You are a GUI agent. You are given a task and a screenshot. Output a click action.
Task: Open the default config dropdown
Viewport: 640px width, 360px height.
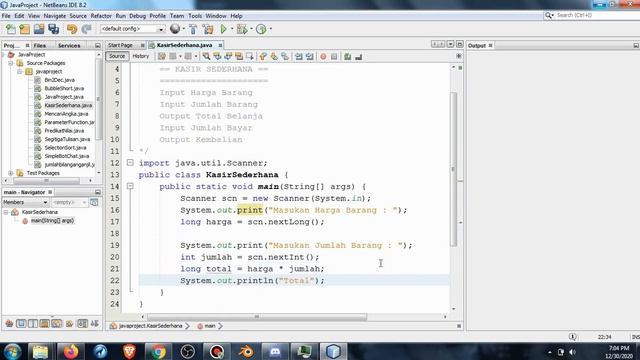click(132, 29)
